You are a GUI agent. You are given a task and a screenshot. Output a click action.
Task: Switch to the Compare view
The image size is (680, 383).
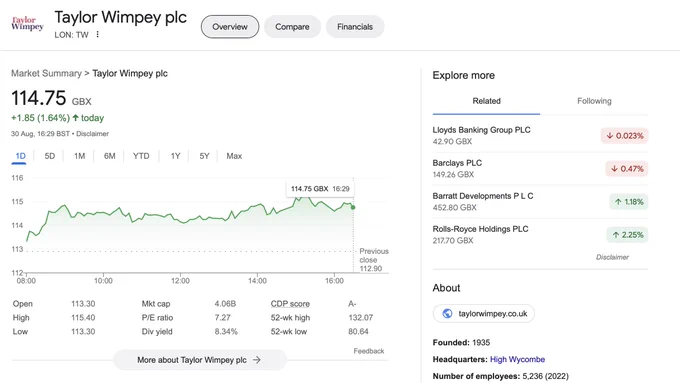(292, 27)
